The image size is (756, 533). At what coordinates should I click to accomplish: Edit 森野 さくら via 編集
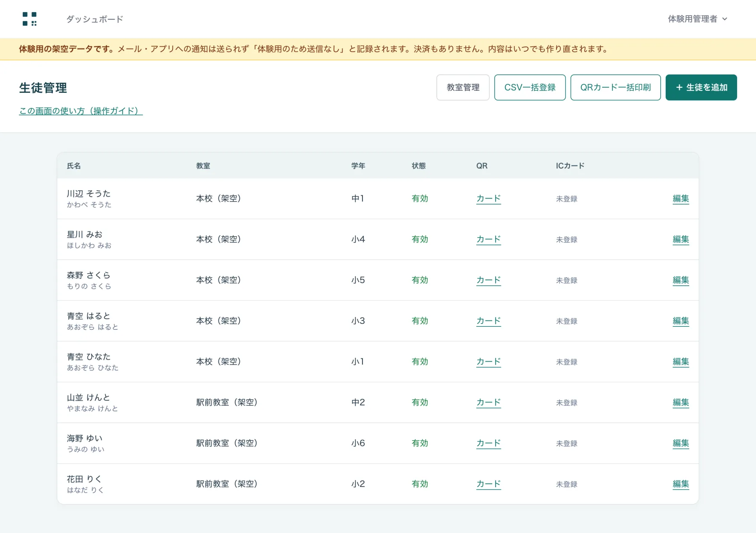(681, 280)
